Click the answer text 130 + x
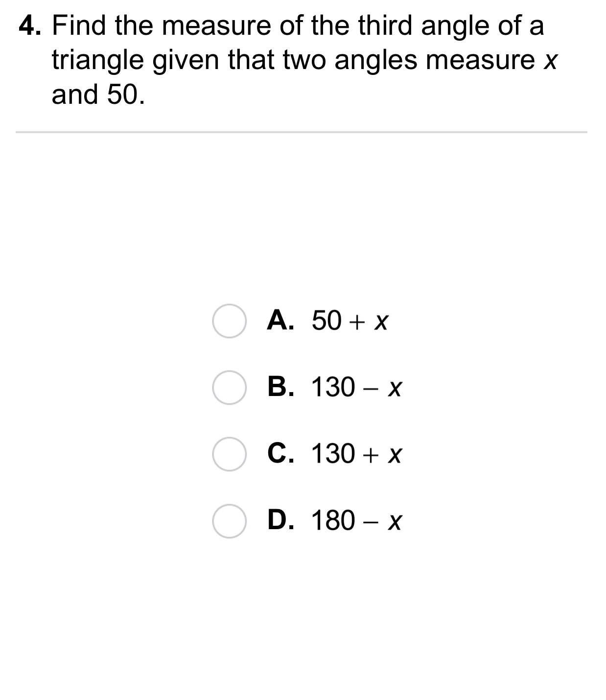 coord(357,454)
